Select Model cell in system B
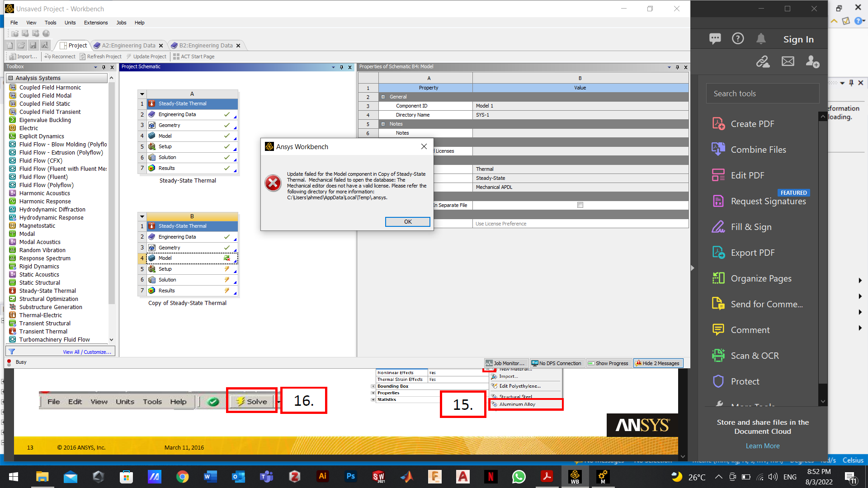 [192, 258]
